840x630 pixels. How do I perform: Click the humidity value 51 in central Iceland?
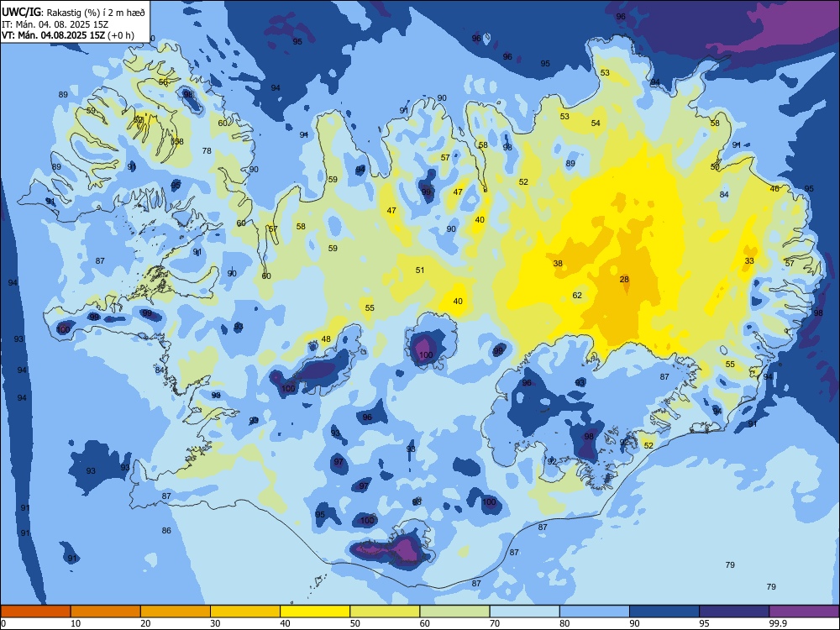[419, 270]
